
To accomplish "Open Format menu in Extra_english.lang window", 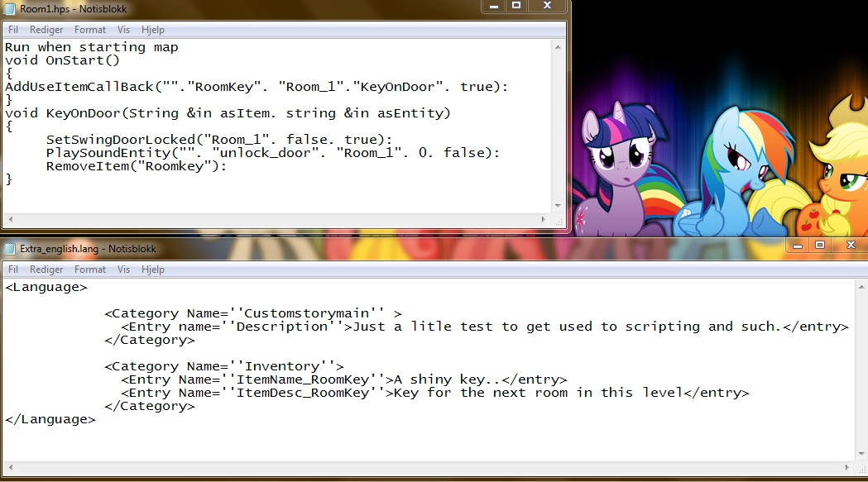I will coord(90,270).
